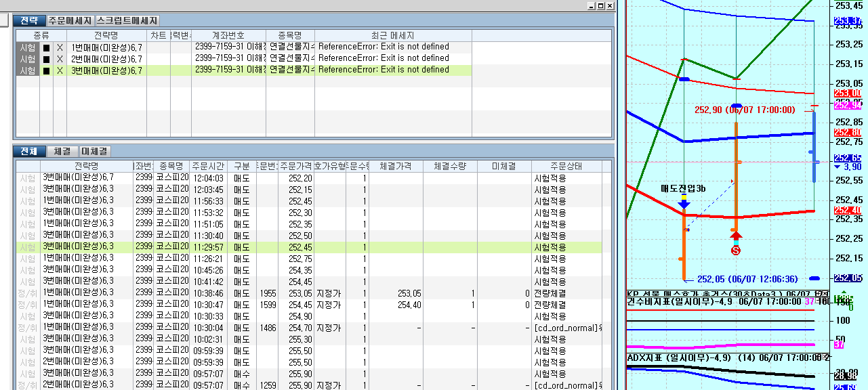Sort orders by 주문가격 column header
Screen dimensions: 868x390
[295, 166]
